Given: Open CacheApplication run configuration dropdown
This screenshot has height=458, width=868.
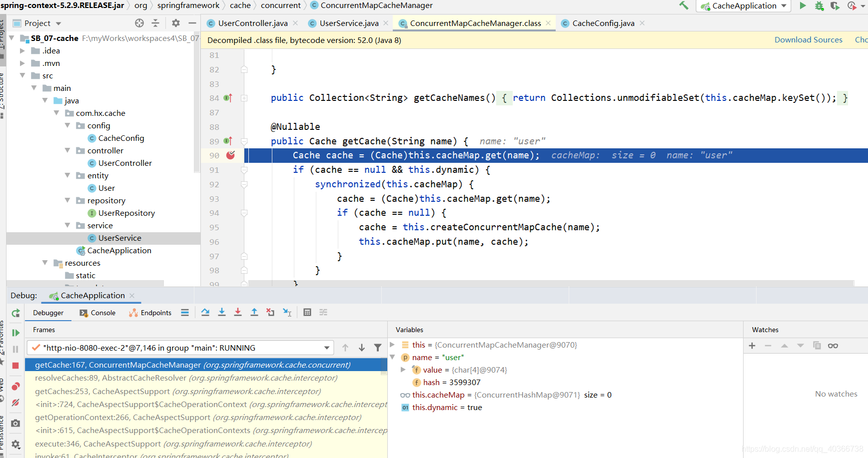Looking at the screenshot, I should click(744, 6).
